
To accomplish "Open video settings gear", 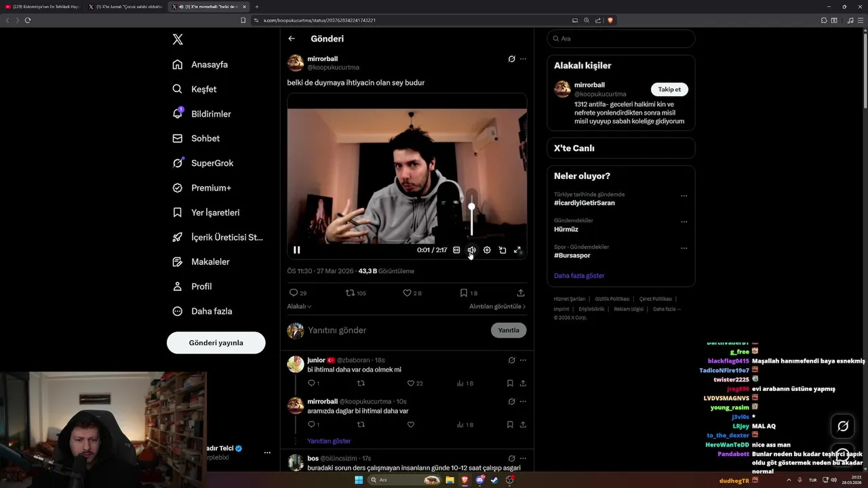I will pos(487,250).
